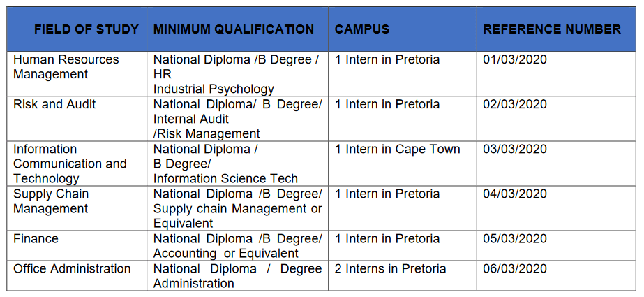Select reference number 05/03/2020
This screenshot has height=297, width=644.
[515, 239]
